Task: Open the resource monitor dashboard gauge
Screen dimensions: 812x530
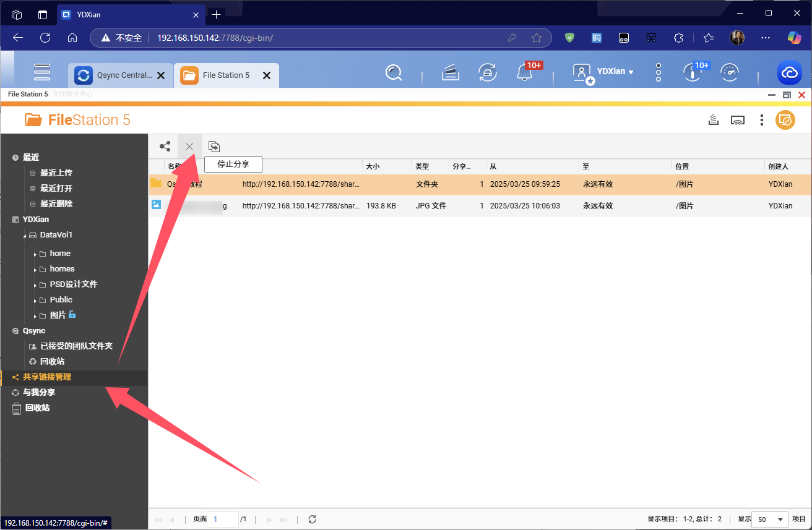Action: pos(730,73)
